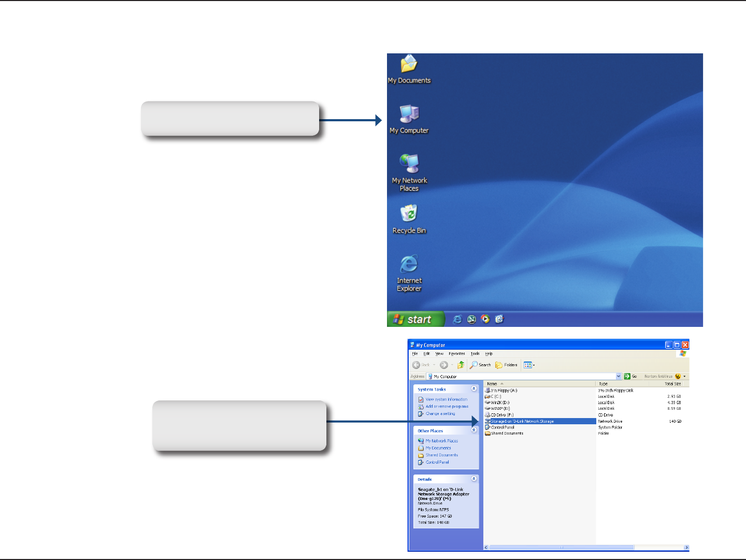Toggle the Folders pane button

(506, 365)
